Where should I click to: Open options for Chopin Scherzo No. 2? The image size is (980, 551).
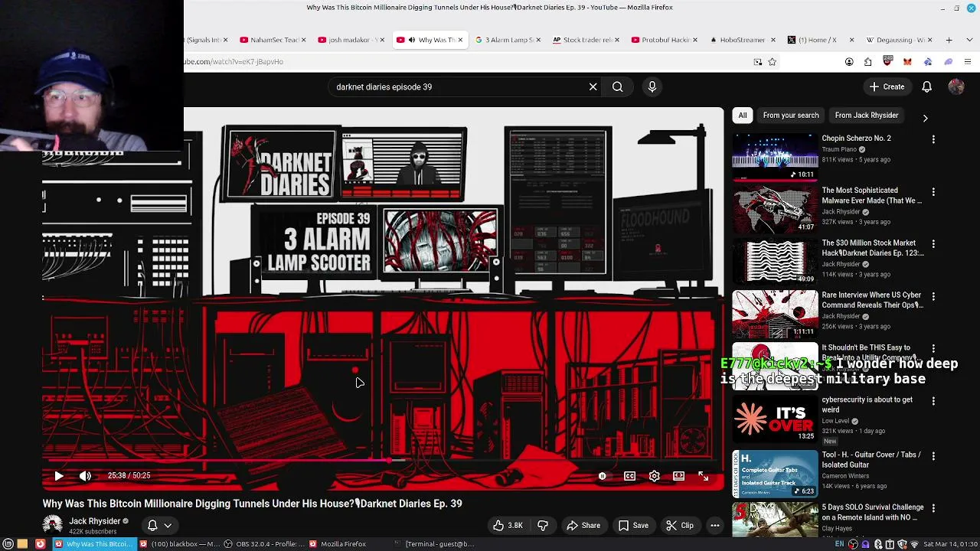(933, 139)
